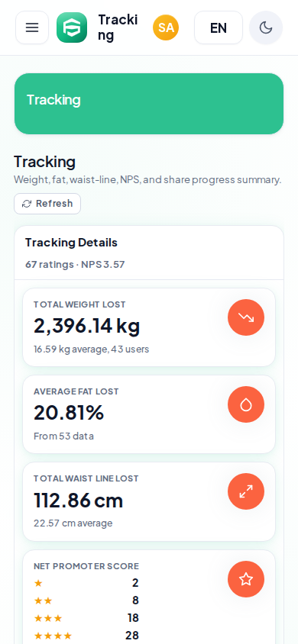The image size is (298, 644).
Task: Toggle dark mode with moon icon
Action: click(266, 27)
